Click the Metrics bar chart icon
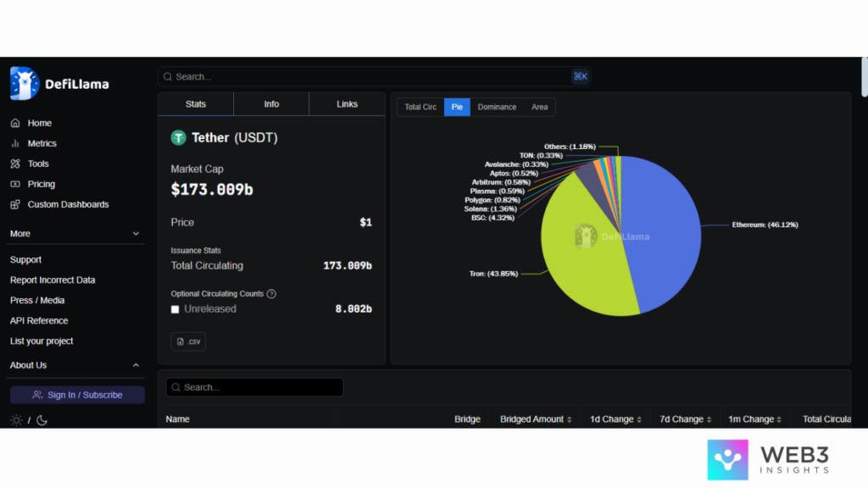 click(x=15, y=143)
